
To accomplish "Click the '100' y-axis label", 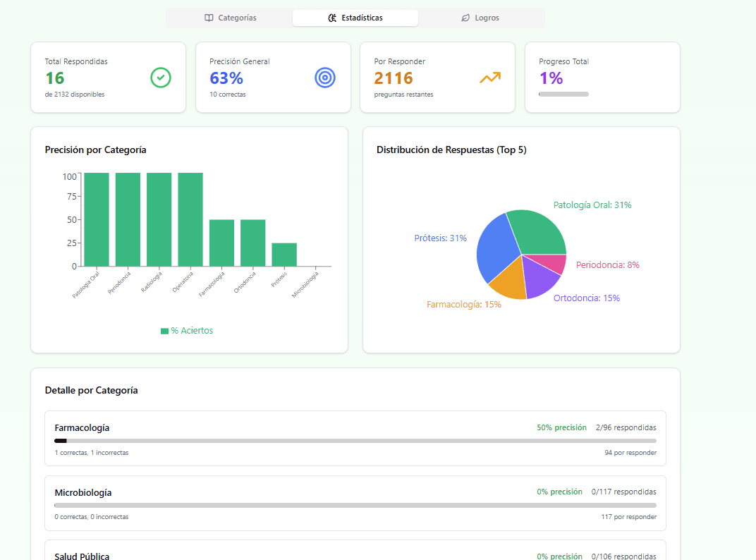I will point(69,176).
